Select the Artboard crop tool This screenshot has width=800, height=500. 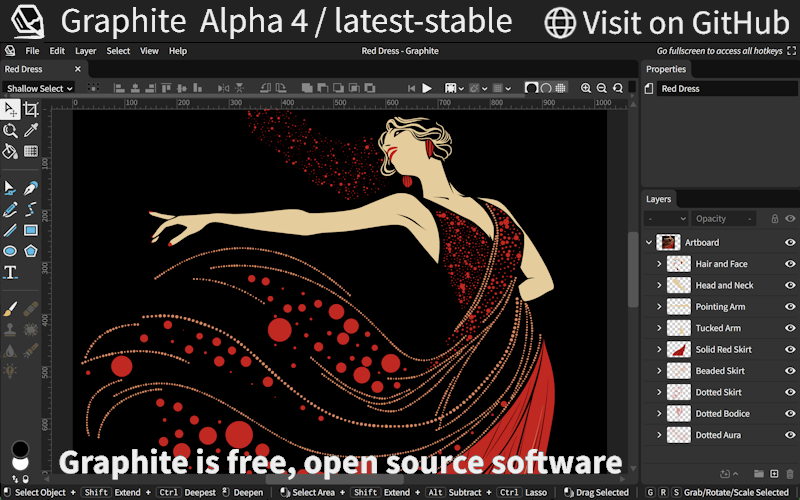point(31,110)
